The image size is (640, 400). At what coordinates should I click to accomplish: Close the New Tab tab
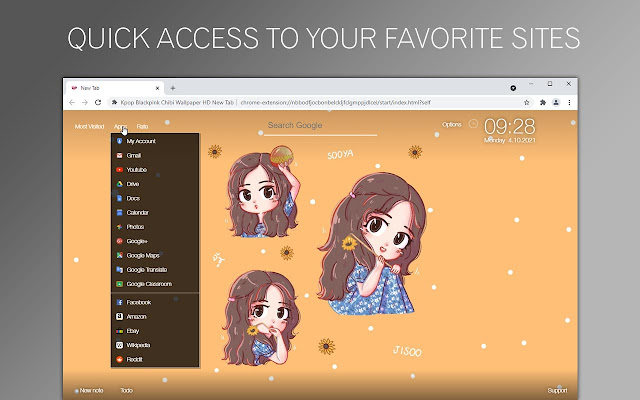(x=158, y=88)
